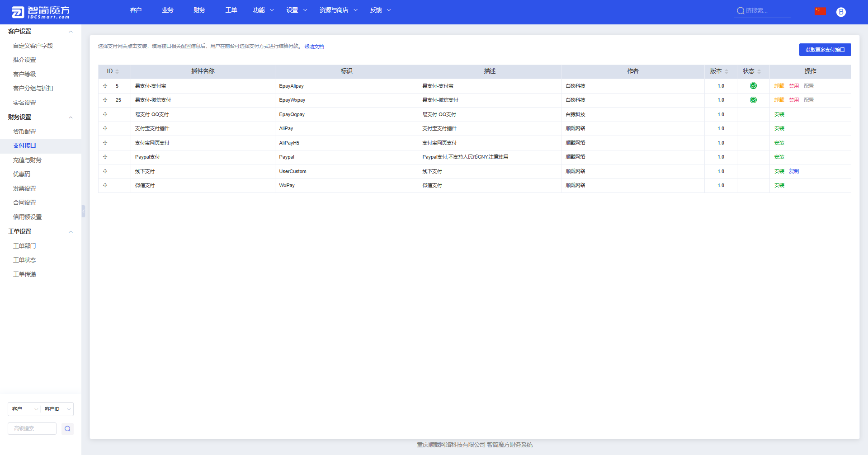Open 自定义客户字段 sidebar item
The height and width of the screenshot is (455, 868).
[33, 46]
